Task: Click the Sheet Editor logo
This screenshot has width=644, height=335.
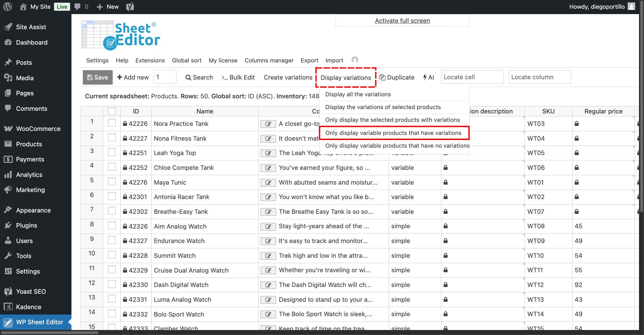Action: [x=121, y=35]
